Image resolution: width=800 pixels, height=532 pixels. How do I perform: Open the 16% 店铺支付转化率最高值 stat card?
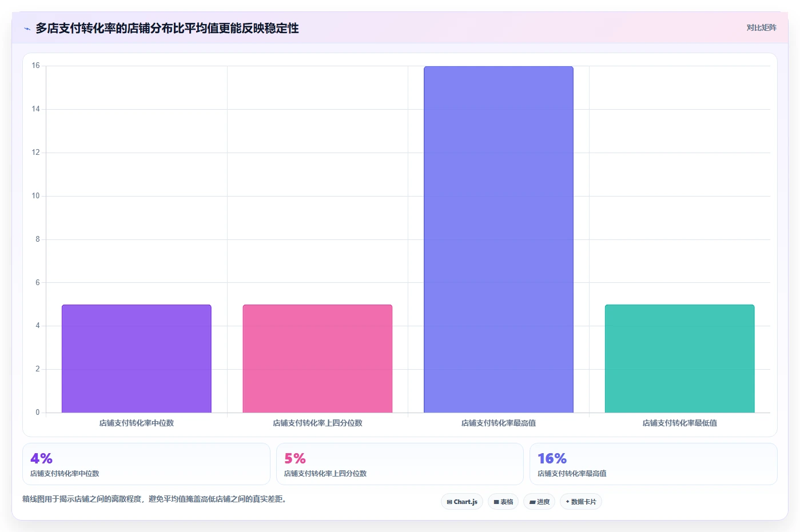[x=654, y=464]
